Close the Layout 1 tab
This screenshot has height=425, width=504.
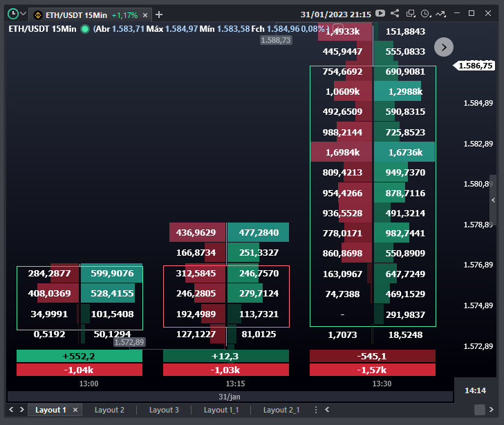tap(75, 410)
